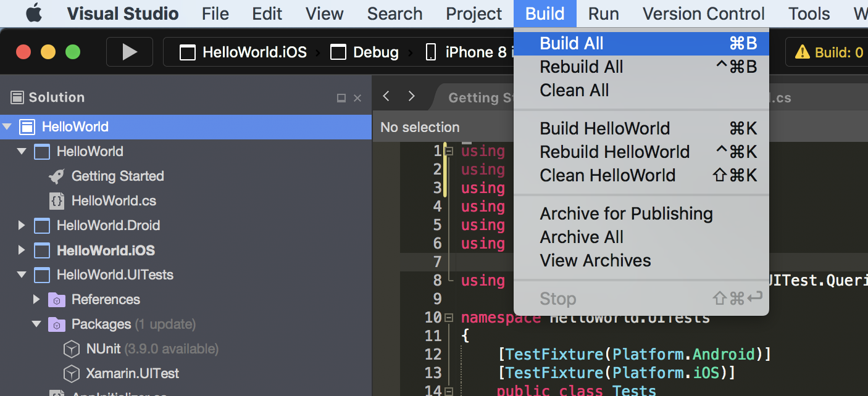Click the HelloWorld.cs source file icon
The width and height of the screenshot is (868, 396).
56,200
